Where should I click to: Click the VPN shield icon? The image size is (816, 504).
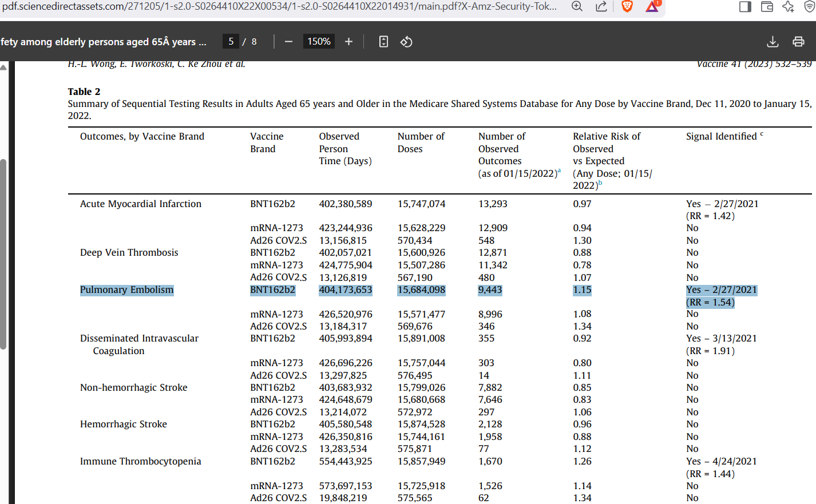pos(810,6)
